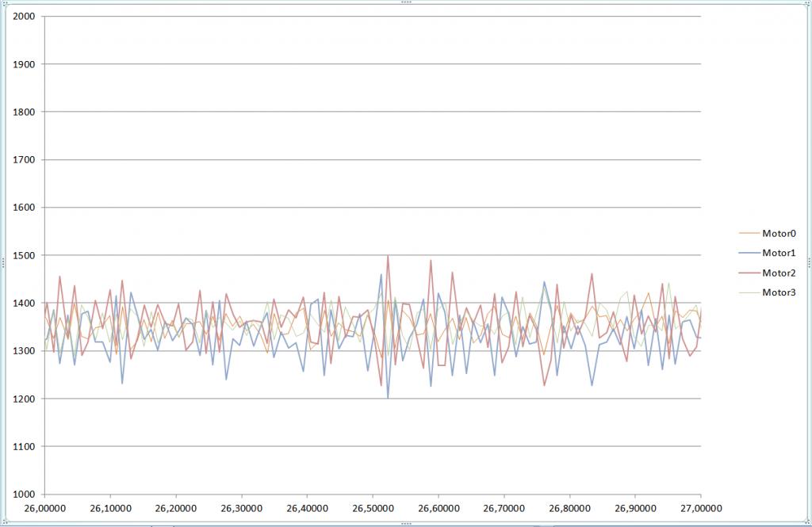Image resolution: width=812 pixels, height=527 pixels.
Task: Click the blue line key beside Motor1
Action: point(749,254)
